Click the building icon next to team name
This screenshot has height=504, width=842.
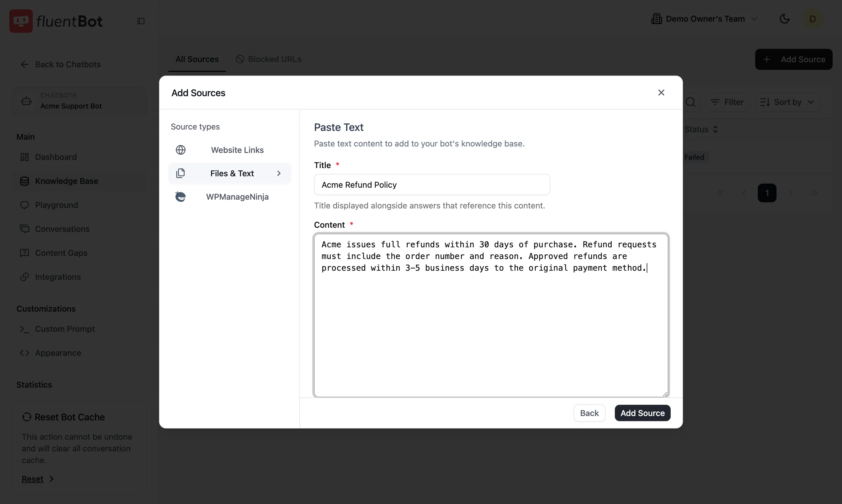(x=656, y=19)
